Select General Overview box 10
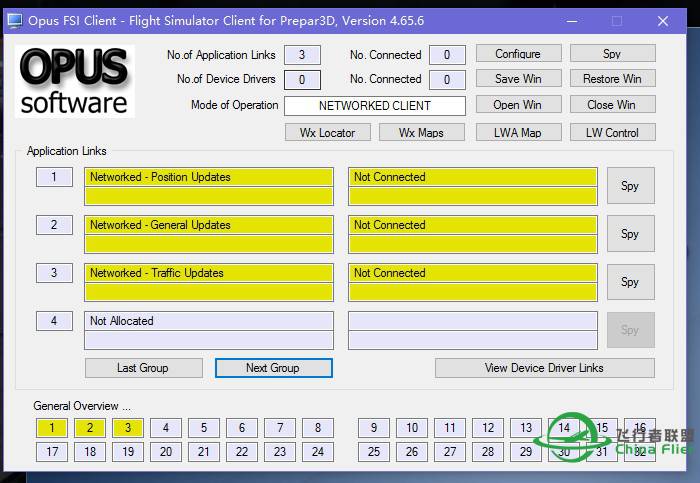700x483 pixels. click(412, 428)
